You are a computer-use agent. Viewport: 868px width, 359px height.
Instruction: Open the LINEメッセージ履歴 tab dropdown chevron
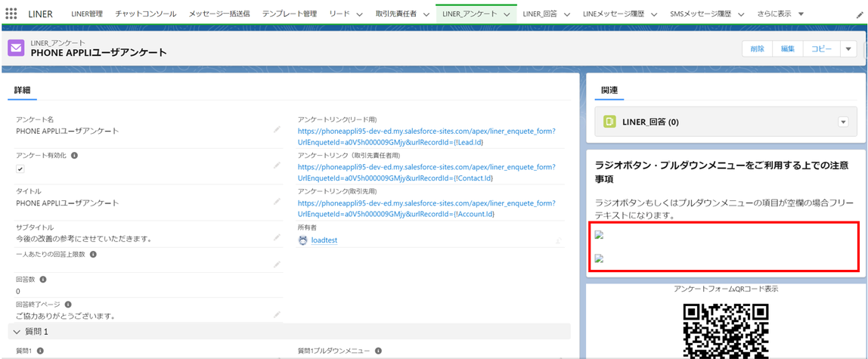(654, 14)
